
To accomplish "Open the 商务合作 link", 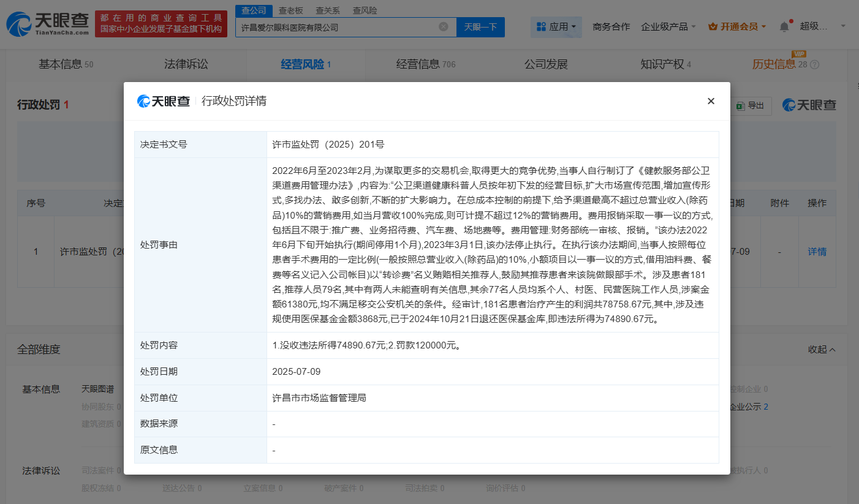I will pos(611,27).
